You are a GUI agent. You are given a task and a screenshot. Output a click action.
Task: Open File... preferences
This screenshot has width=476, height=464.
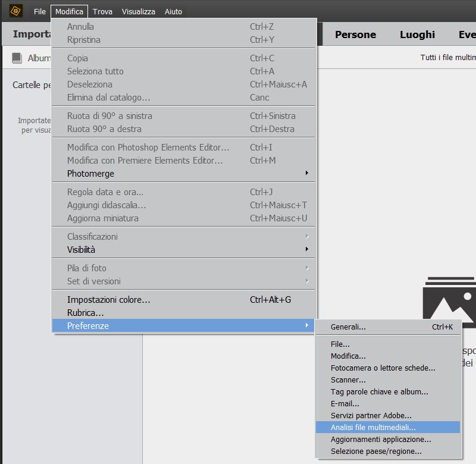[x=388, y=344]
